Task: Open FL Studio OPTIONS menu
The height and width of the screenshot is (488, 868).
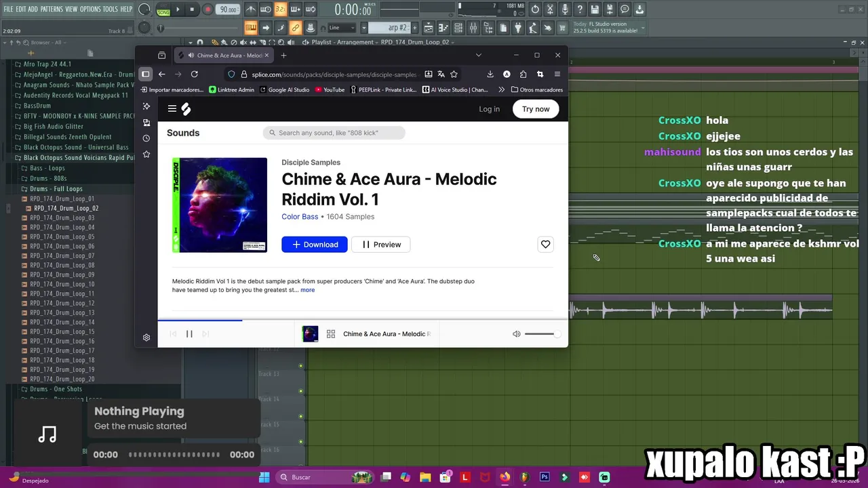Action: [90, 9]
